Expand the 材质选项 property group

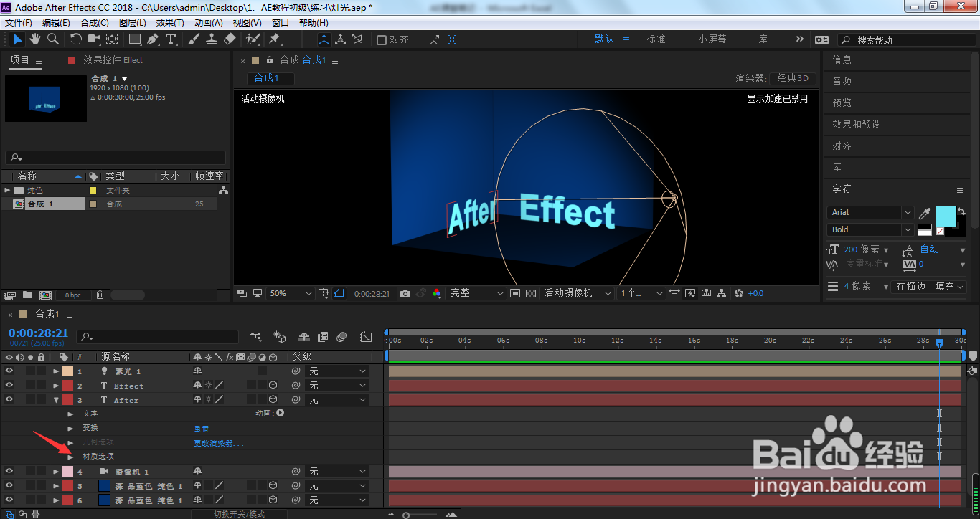point(70,457)
